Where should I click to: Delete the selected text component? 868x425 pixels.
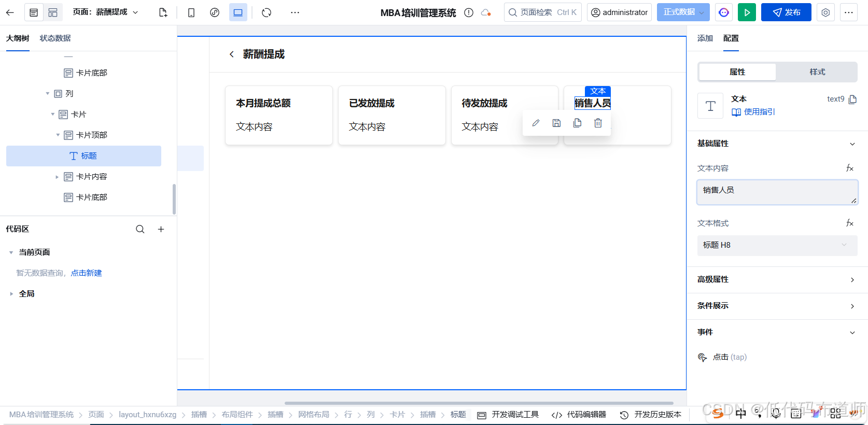click(598, 123)
